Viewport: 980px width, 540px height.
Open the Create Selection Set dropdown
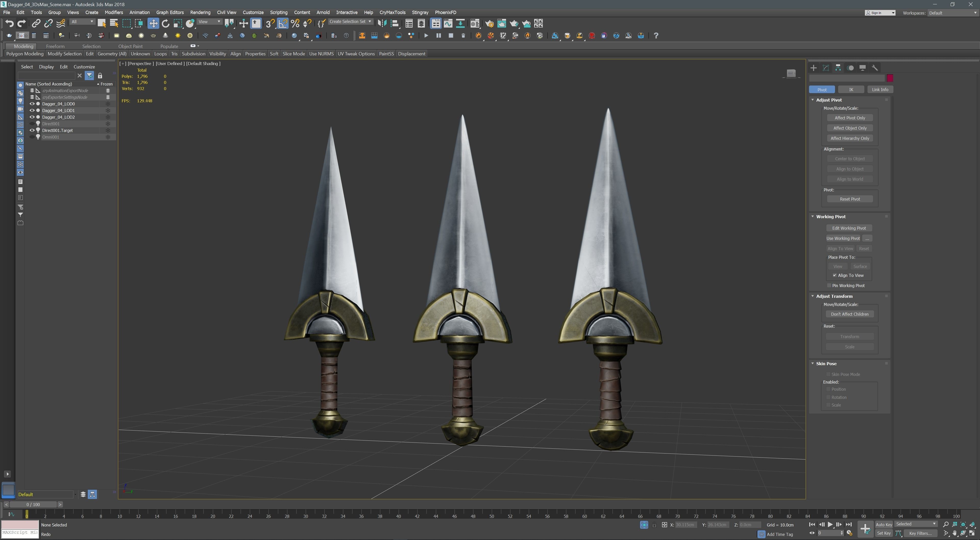(x=350, y=22)
